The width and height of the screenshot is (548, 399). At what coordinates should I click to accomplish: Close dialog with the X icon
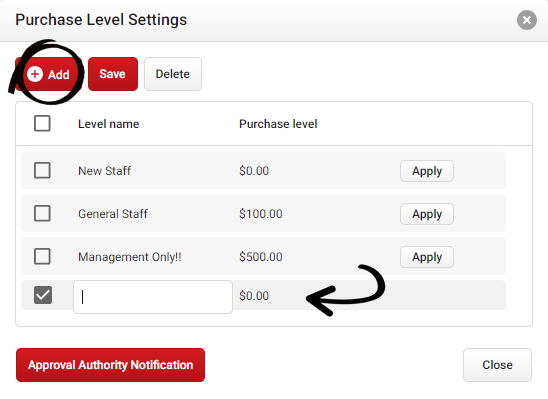tap(527, 20)
